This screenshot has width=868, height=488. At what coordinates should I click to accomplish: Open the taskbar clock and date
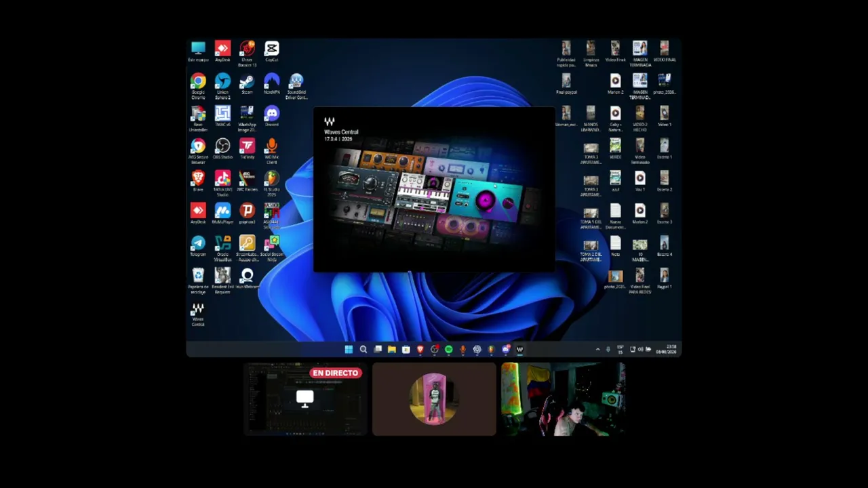tap(667, 350)
